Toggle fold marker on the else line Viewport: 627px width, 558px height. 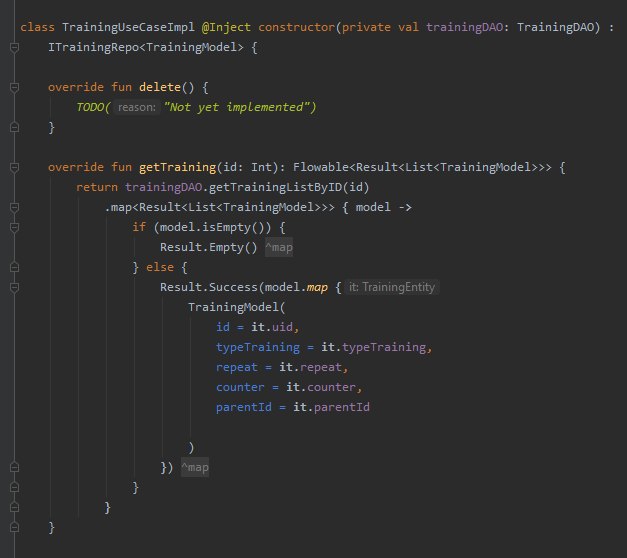14,267
